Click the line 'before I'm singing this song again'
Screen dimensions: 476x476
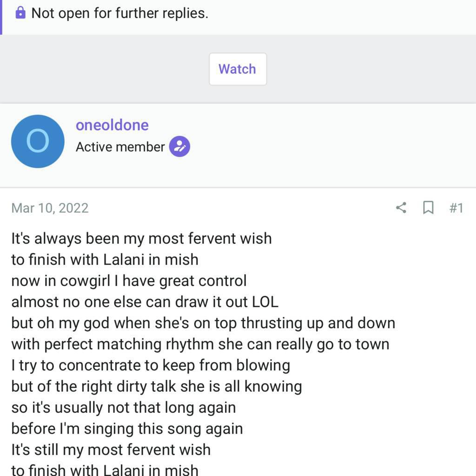(127, 429)
